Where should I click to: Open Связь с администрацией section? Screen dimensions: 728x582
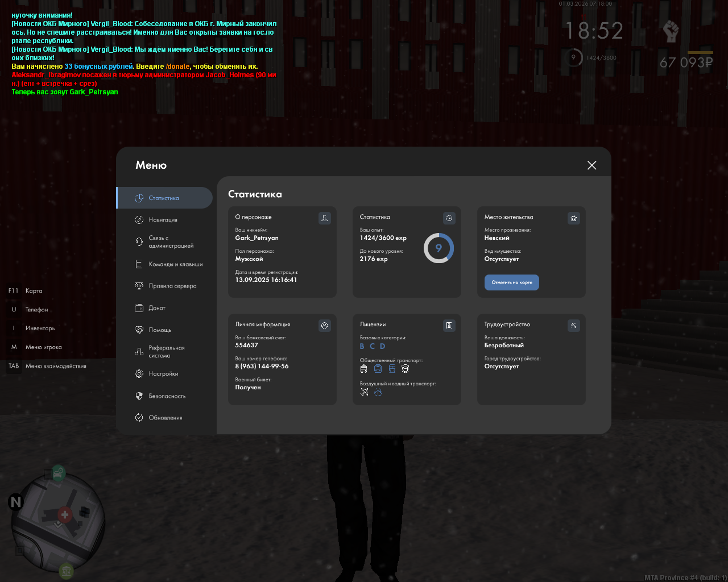[x=171, y=242]
